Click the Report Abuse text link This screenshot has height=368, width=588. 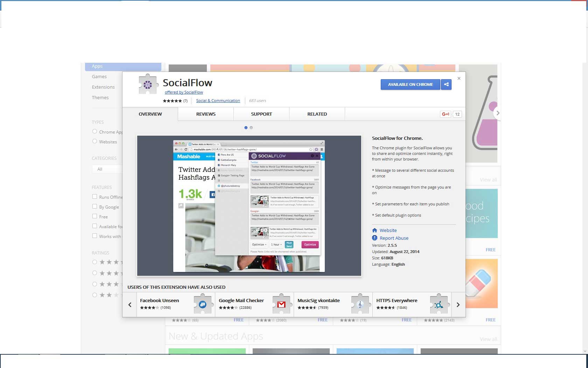(x=394, y=238)
